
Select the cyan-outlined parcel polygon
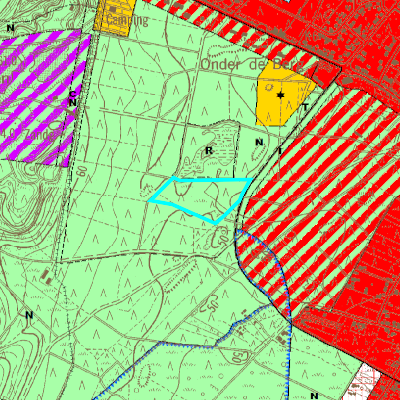click(x=200, y=200)
